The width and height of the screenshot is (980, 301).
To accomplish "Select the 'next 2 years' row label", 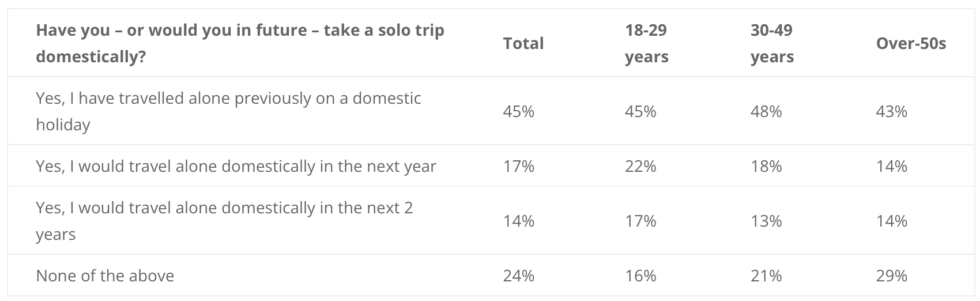I will click(x=224, y=221).
